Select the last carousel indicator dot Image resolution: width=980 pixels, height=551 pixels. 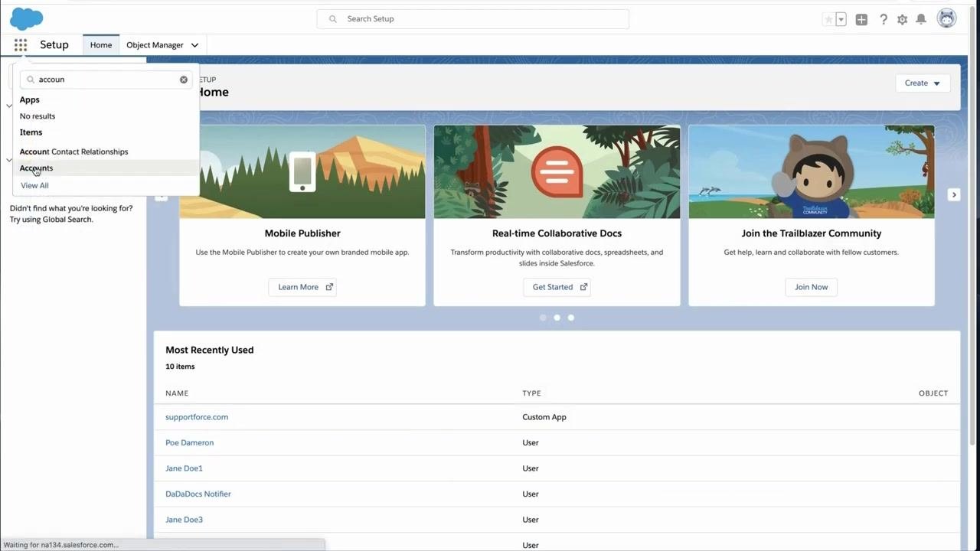click(x=570, y=318)
